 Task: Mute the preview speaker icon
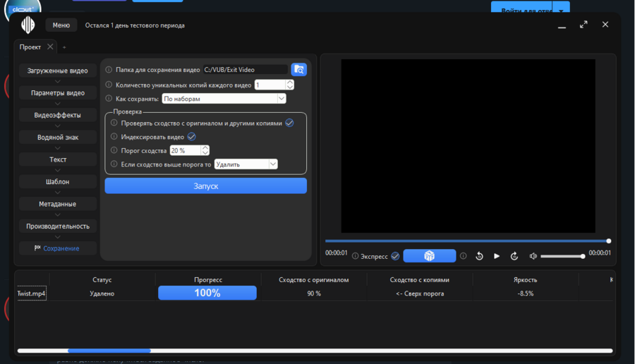tap(533, 256)
